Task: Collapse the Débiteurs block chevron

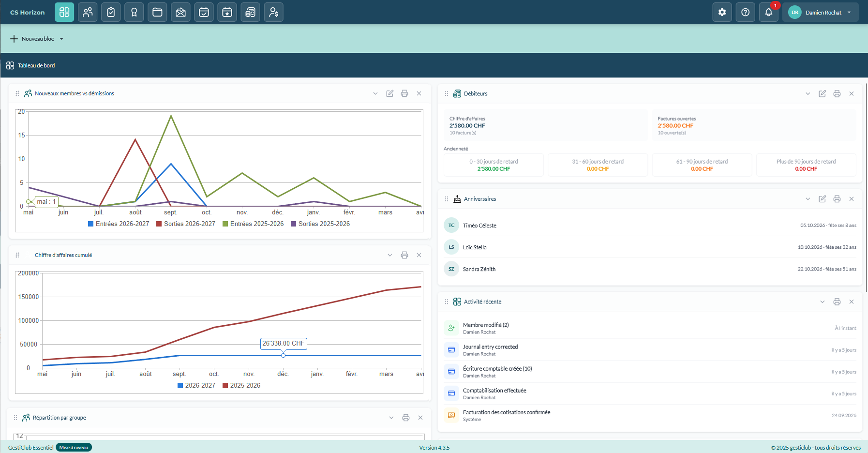Action: point(808,93)
